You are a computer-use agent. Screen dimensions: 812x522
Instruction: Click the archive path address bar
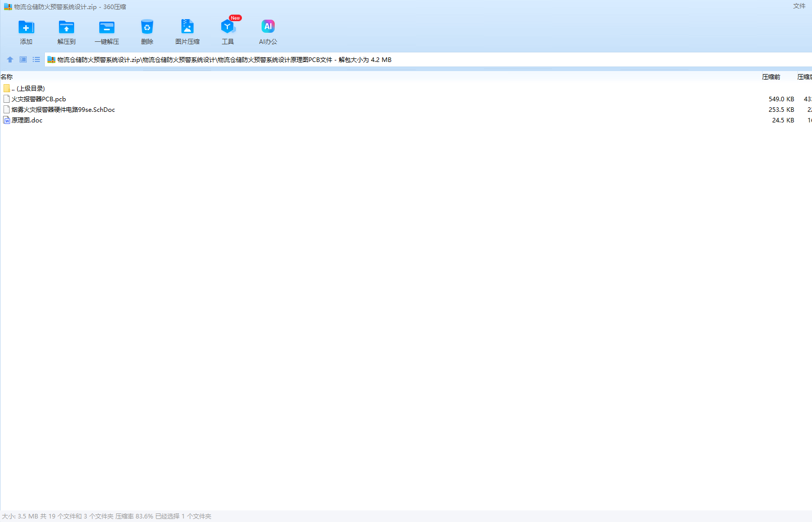pos(454,59)
